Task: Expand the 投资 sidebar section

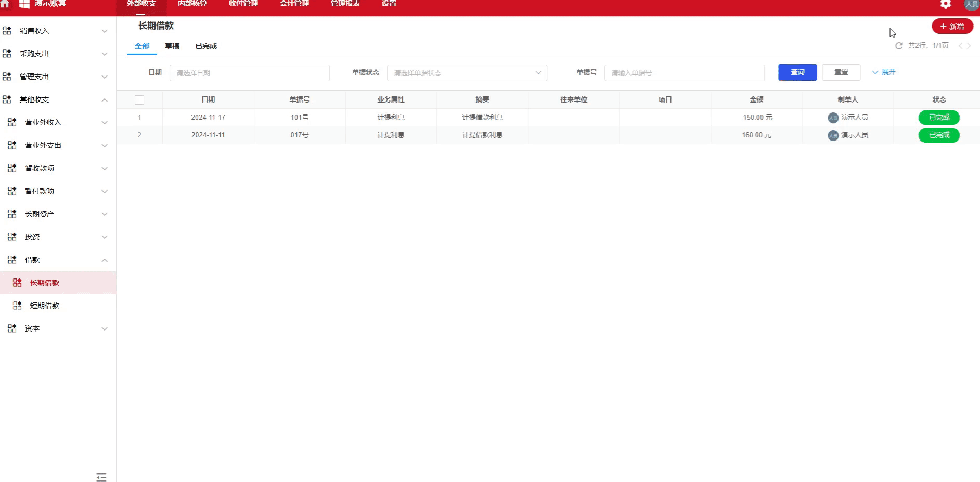Action: [x=105, y=237]
